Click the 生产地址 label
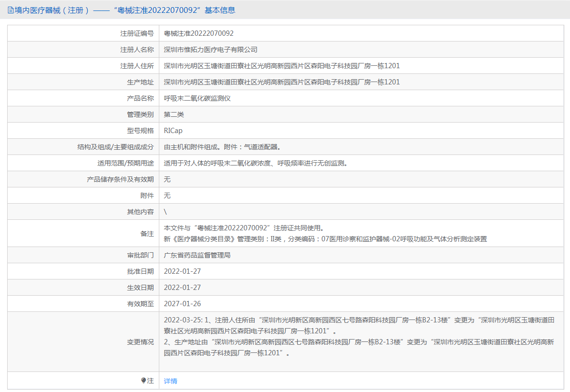570x392 pixels. coord(140,82)
